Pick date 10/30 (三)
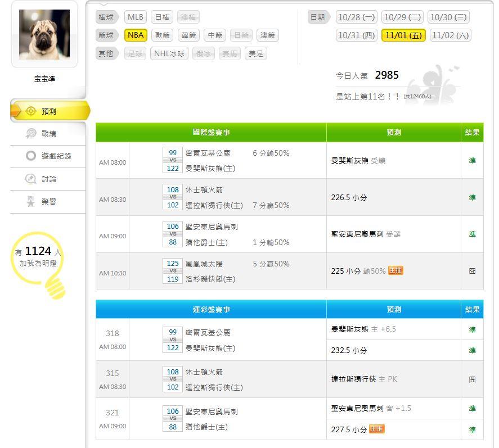This screenshot has width=499, height=448. click(448, 17)
